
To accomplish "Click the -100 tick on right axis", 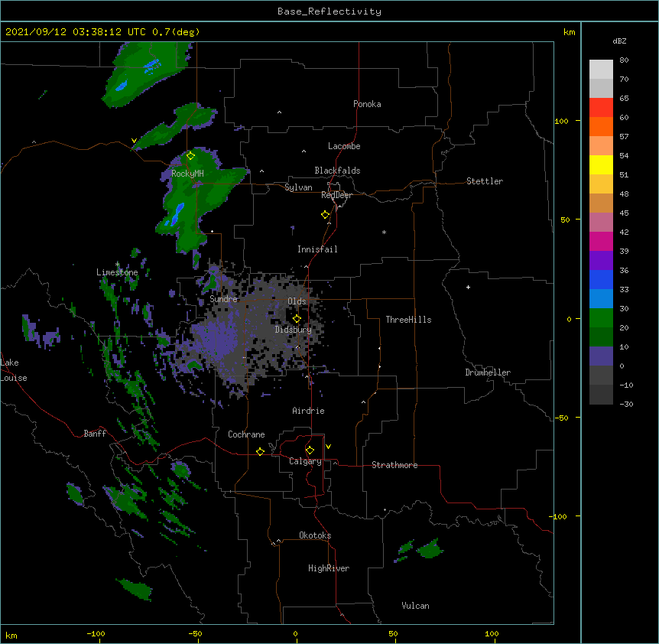I will [x=559, y=516].
